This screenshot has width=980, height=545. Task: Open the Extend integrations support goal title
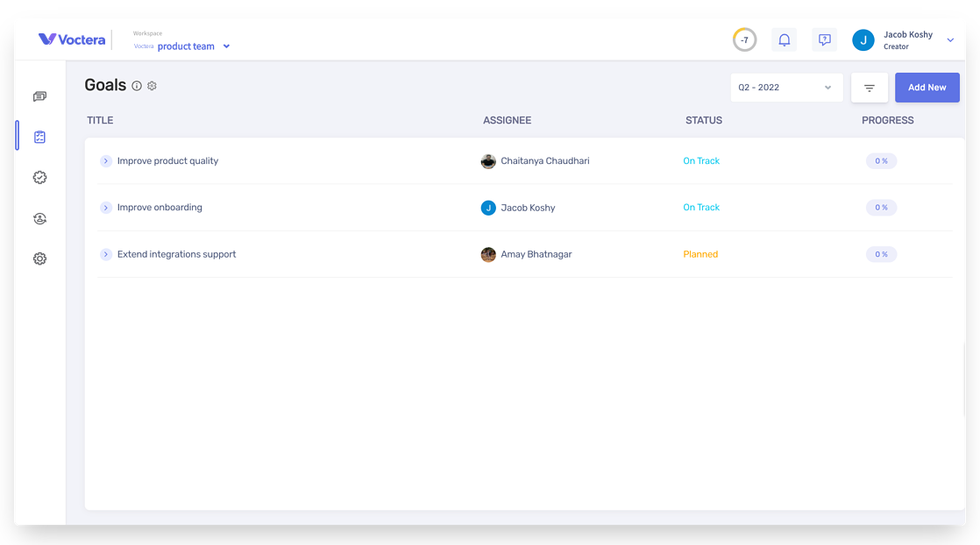tap(176, 254)
